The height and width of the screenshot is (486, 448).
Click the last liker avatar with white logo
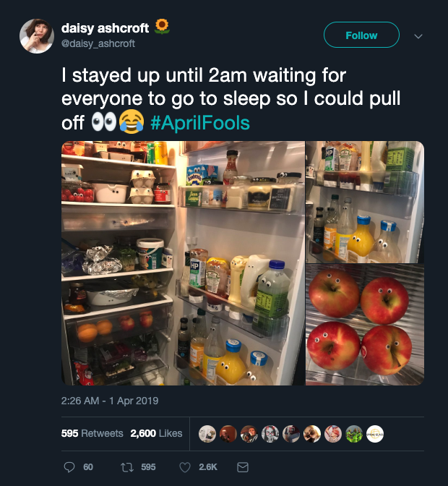(375, 434)
